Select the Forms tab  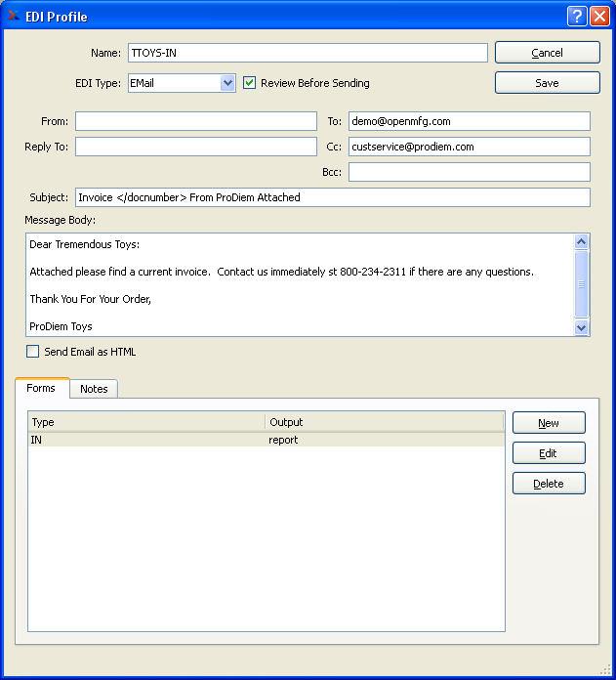point(41,388)
